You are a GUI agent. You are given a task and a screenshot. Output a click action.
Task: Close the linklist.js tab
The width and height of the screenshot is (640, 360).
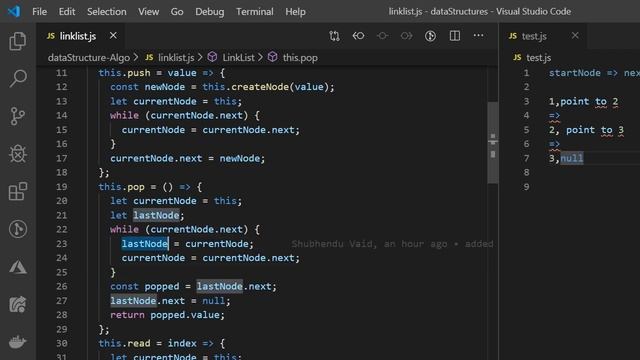click(113, 36)
